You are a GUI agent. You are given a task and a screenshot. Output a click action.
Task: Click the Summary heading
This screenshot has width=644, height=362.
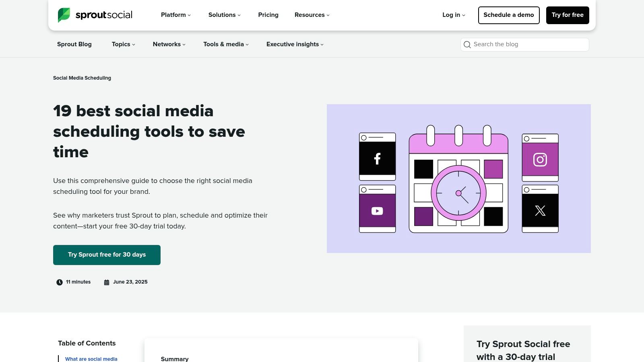175,359
